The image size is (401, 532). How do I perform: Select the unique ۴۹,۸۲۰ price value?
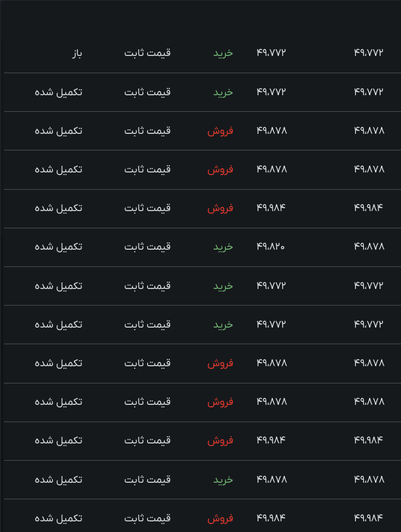pyautogui.click(x=270, y=246)
